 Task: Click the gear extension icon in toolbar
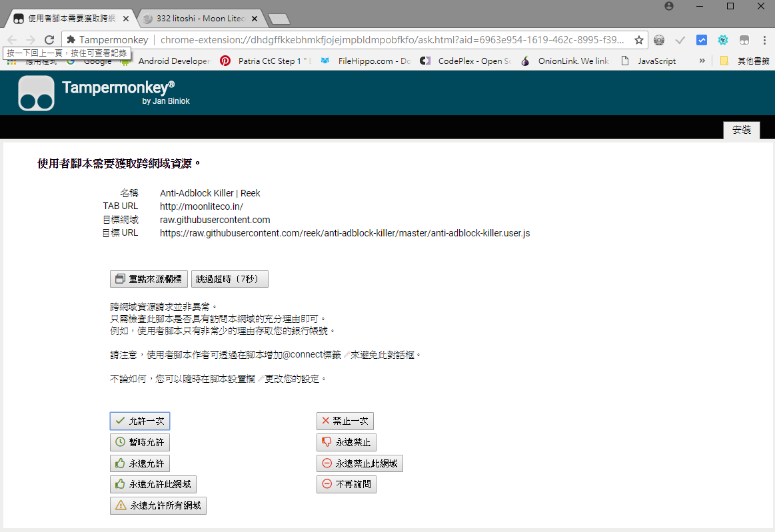pyautogui.click(x=659, y=40)
